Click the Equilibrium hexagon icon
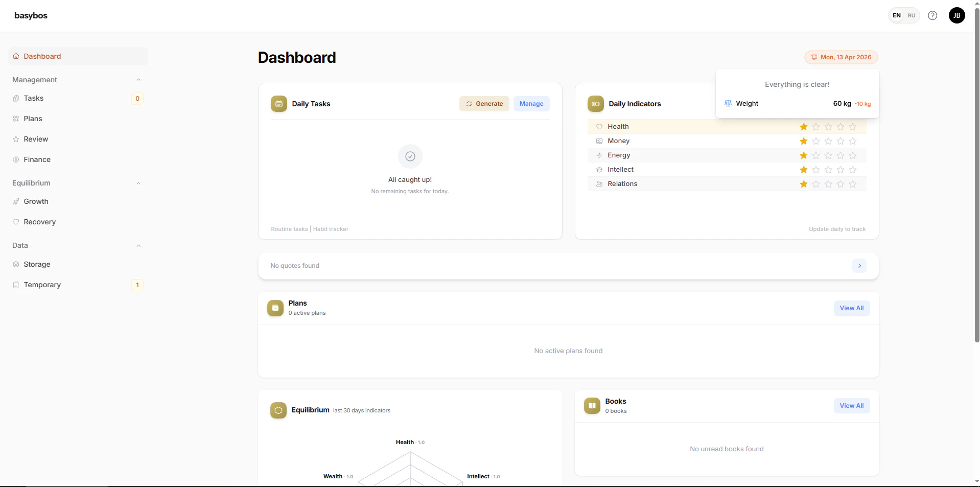 (278, 410)
